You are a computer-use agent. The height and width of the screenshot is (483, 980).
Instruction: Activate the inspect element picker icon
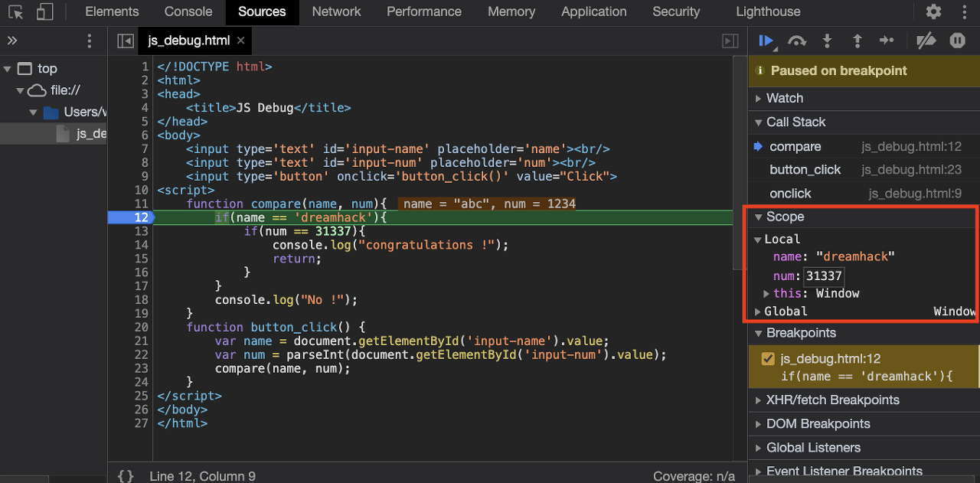click(16, 12)
